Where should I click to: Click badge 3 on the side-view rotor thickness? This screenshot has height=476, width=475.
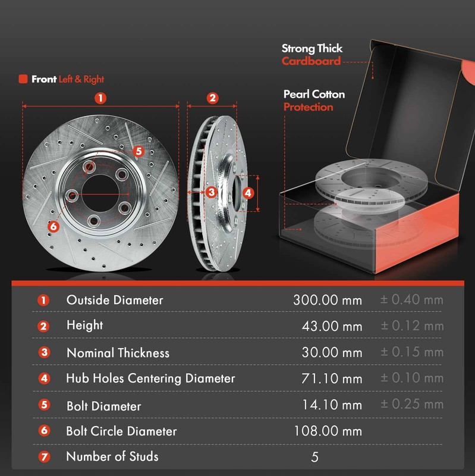211,192
